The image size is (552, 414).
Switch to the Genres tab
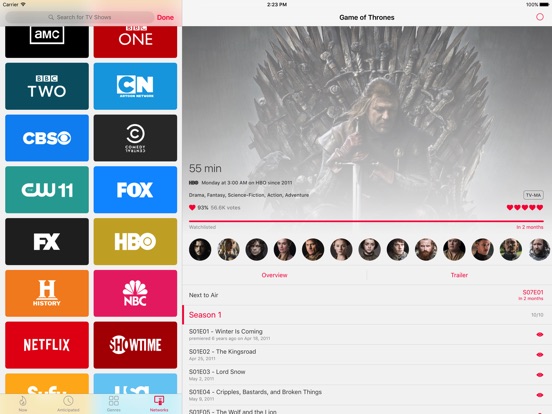pos(113,403)
